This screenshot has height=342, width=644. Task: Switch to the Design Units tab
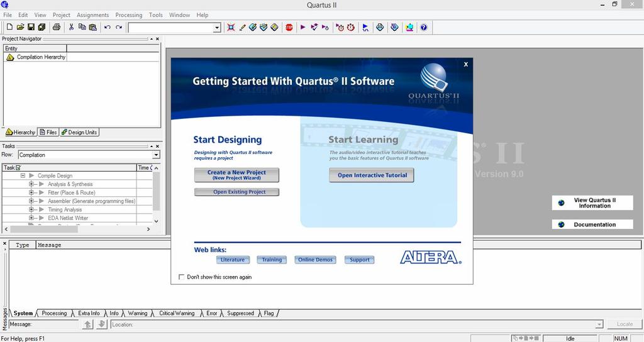pyautogui.click(x=79, y=132)
